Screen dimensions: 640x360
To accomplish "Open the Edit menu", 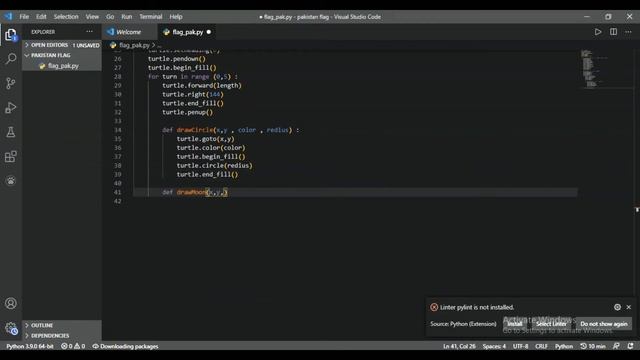I will click(41, 17).
